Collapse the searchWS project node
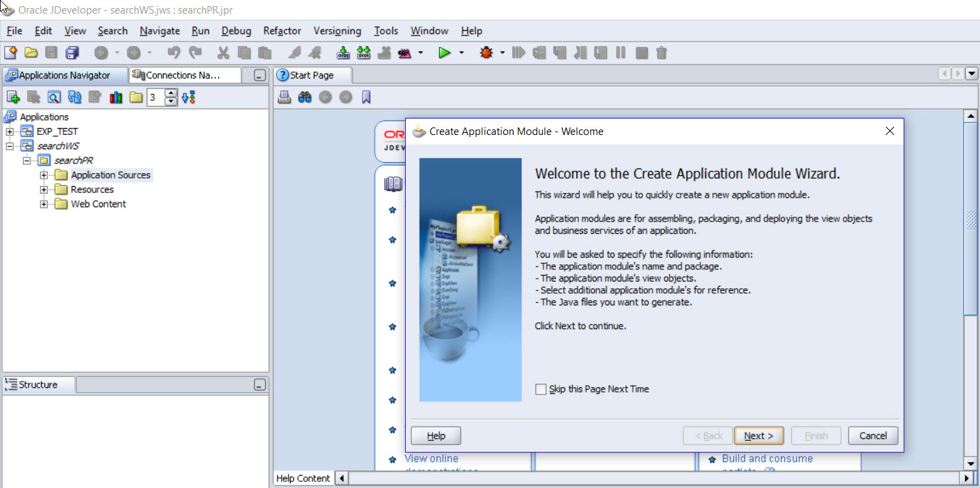The width and height of the screenshot is (980, 488). point(10,145)
